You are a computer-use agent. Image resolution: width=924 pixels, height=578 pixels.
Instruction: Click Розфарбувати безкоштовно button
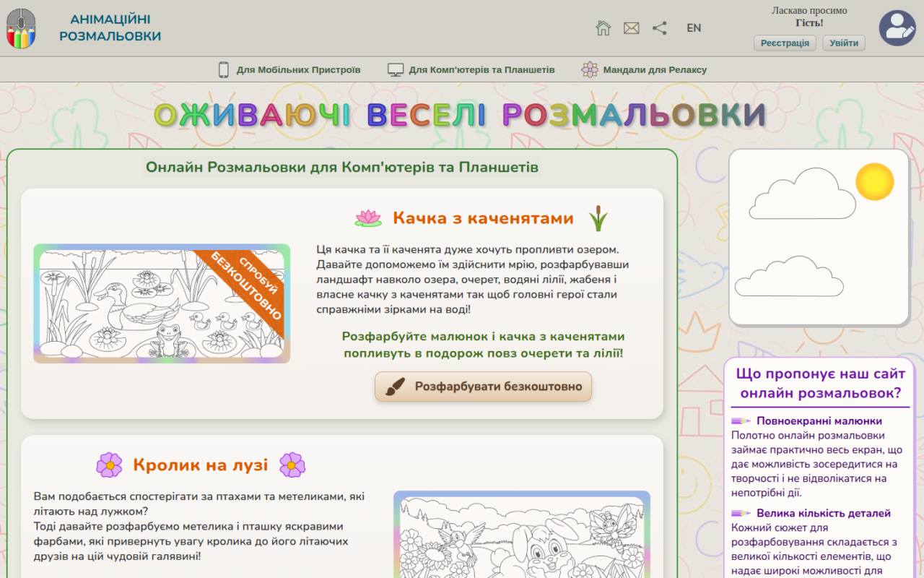484,387
